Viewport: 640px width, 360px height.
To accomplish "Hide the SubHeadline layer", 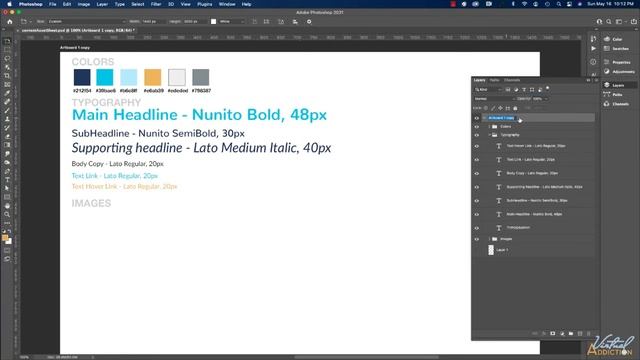I will (476, 201).
